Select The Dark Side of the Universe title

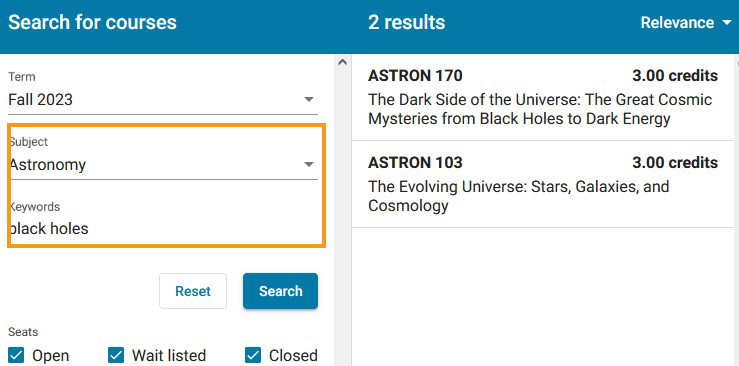pos(540,109)
